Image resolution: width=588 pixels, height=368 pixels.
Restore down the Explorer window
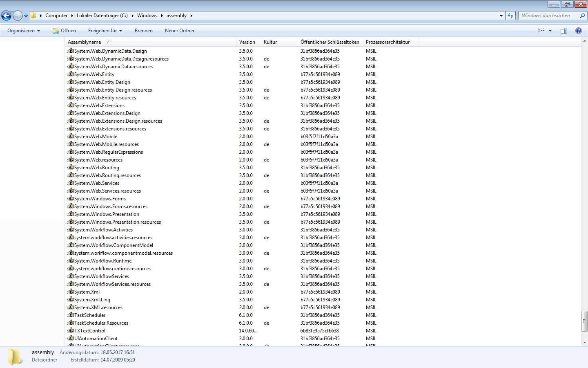567,4
